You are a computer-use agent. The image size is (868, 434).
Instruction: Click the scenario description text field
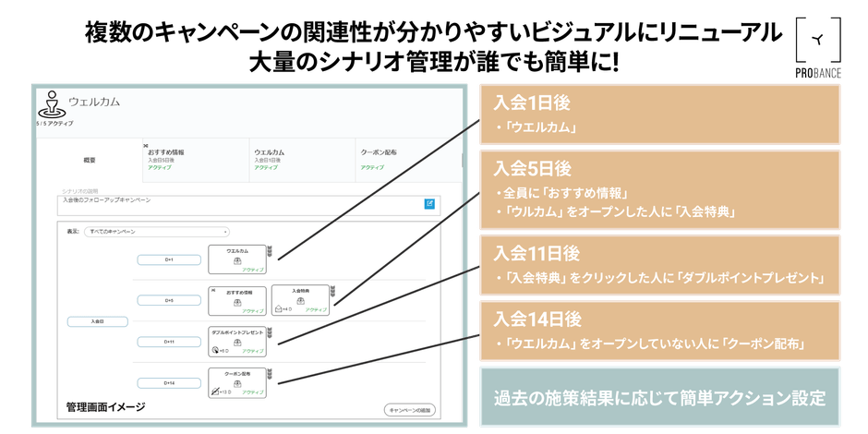[248, 204]
